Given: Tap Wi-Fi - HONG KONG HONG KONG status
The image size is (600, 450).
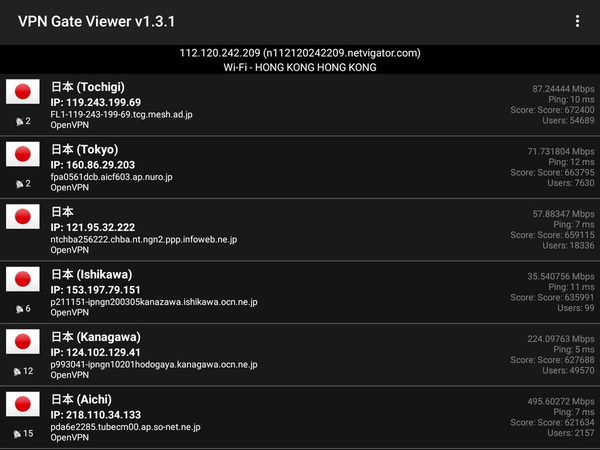Looking at the screenshot, I should (x=300, y=67).
